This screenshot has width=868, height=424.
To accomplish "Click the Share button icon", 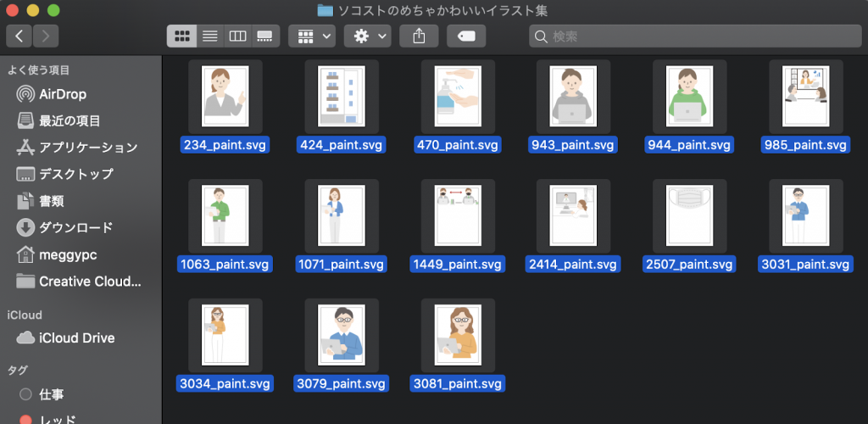I will (419, 36).
